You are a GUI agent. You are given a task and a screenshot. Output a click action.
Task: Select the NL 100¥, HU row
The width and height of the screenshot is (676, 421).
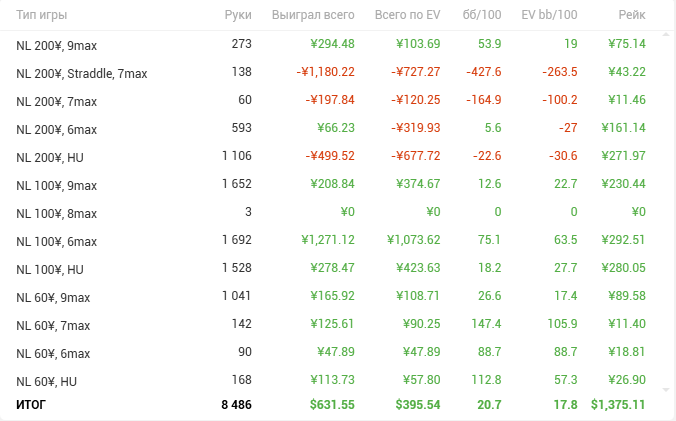50,269
